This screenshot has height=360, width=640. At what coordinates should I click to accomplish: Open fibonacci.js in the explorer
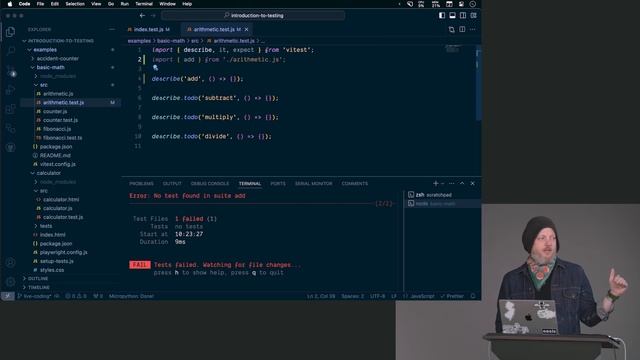pos(57,129)
